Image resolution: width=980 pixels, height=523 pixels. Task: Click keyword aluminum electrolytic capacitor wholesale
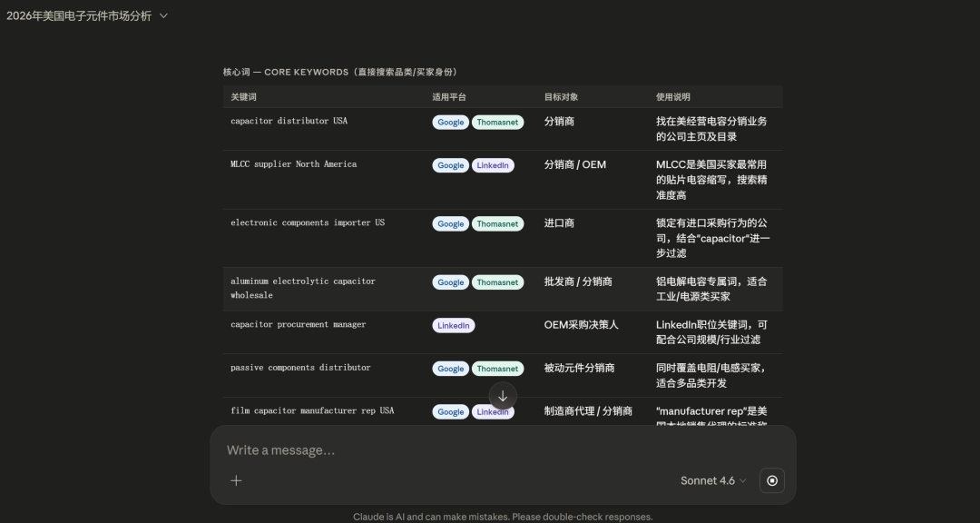tap(303, 289)
